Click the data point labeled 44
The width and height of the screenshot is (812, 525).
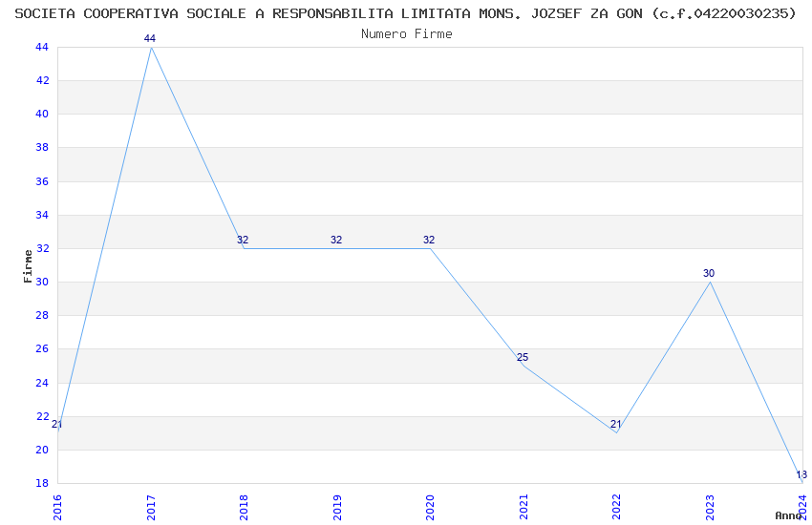tap(150, 38)
